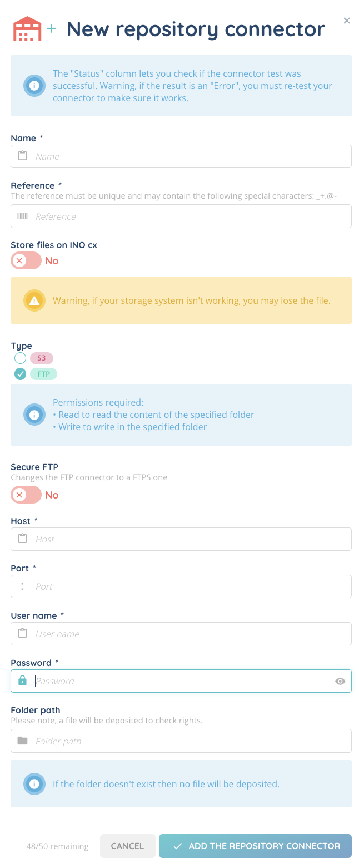The width and height of the screenshot is (359, 868).
Task: Click the clipboard icon in Host field
Action: point(23,539)
